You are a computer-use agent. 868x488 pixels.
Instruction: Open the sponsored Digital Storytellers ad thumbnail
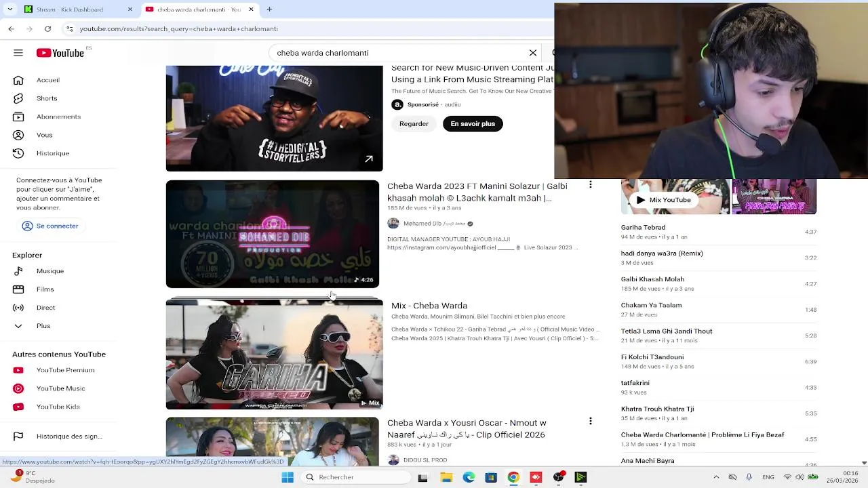click(274, 119)
